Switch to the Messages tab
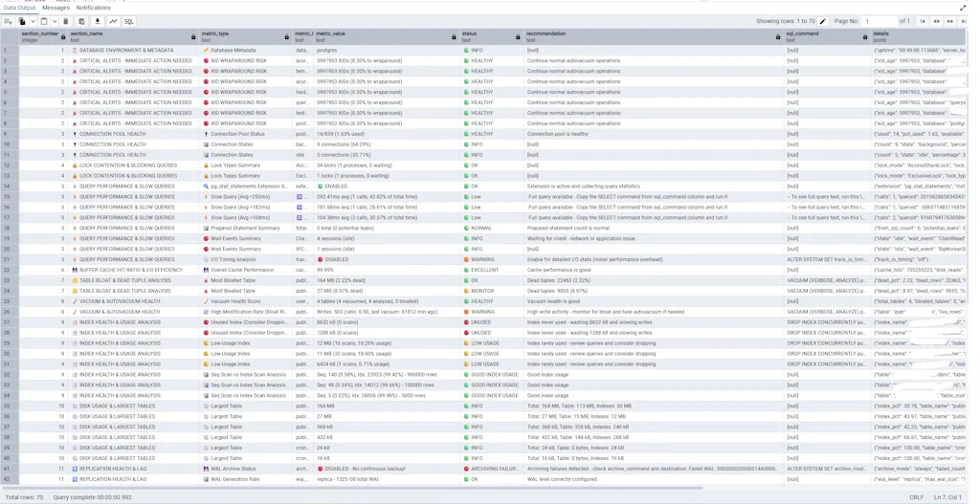 [56, 8]
